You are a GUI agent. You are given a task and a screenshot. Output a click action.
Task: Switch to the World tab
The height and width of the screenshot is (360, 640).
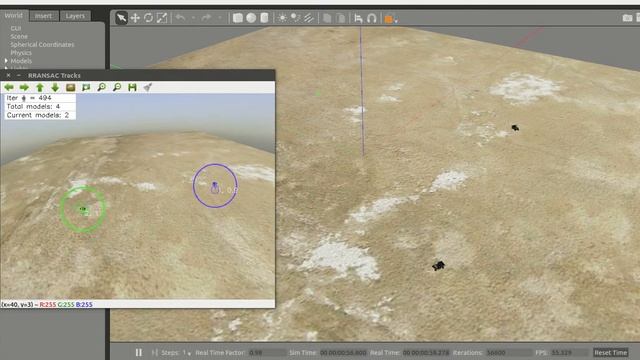pos(13,16)
